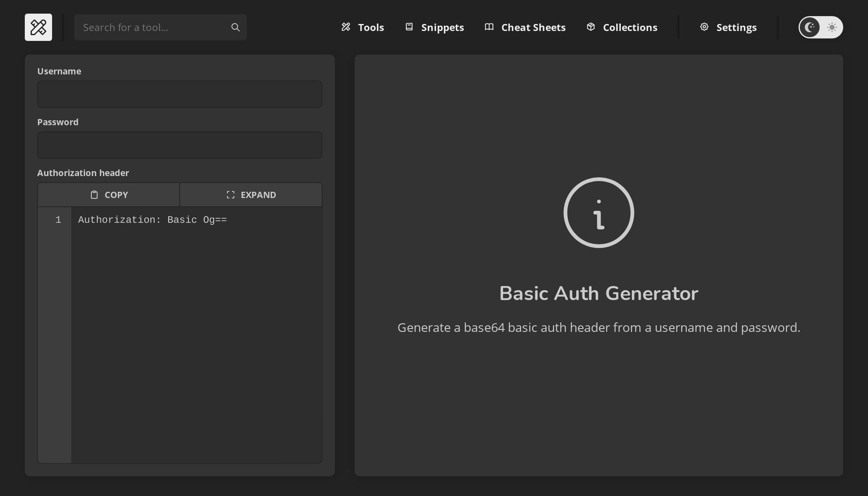Image resolution: width=868 pixels, height=496 pixels.
Task: Open Settings
Action: pos(728,27)
